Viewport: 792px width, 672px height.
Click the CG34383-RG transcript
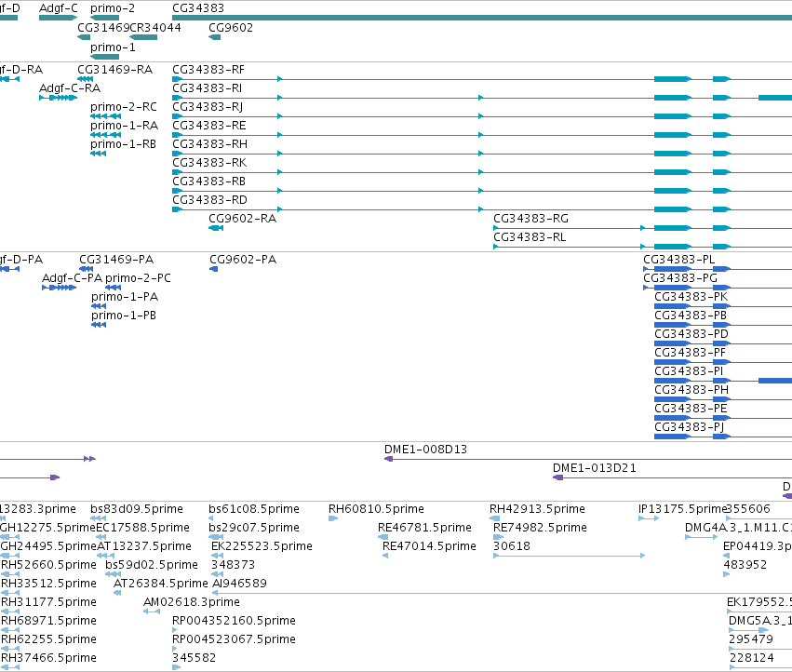pyautogui.click(x=642, y=228)
